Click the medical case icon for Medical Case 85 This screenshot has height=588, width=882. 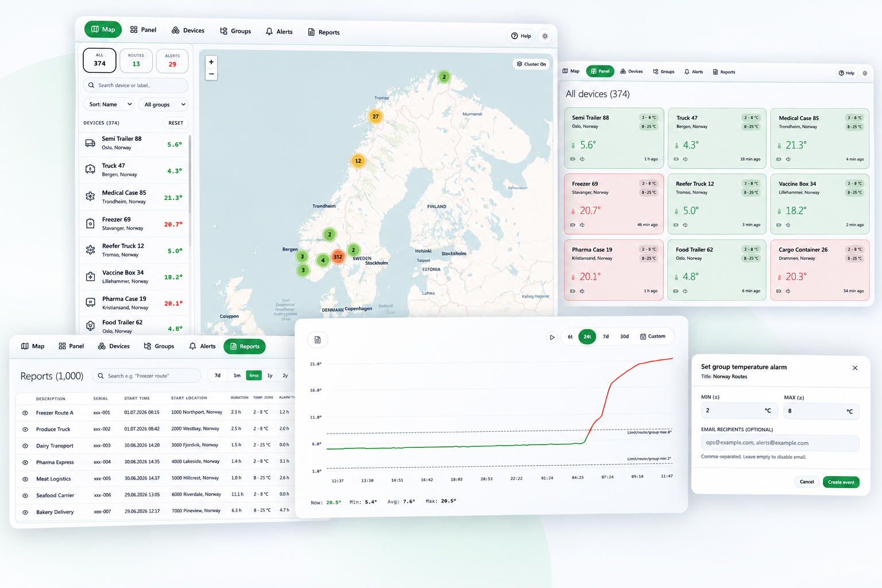(x=90, y=196)
